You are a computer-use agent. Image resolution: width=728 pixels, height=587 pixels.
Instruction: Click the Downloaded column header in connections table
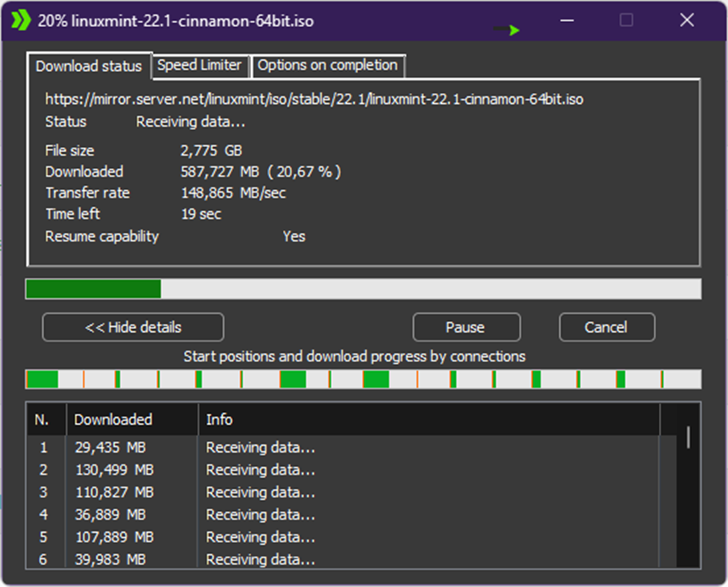[133, 420]
